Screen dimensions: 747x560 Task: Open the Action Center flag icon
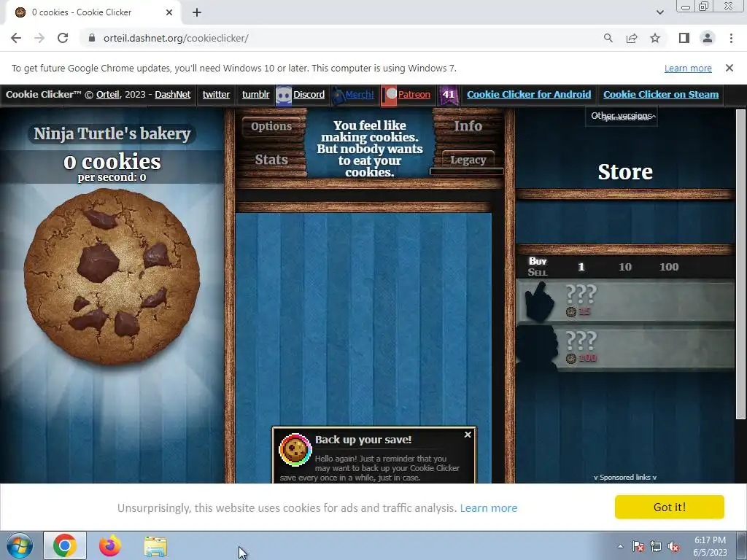coord(638,546)
